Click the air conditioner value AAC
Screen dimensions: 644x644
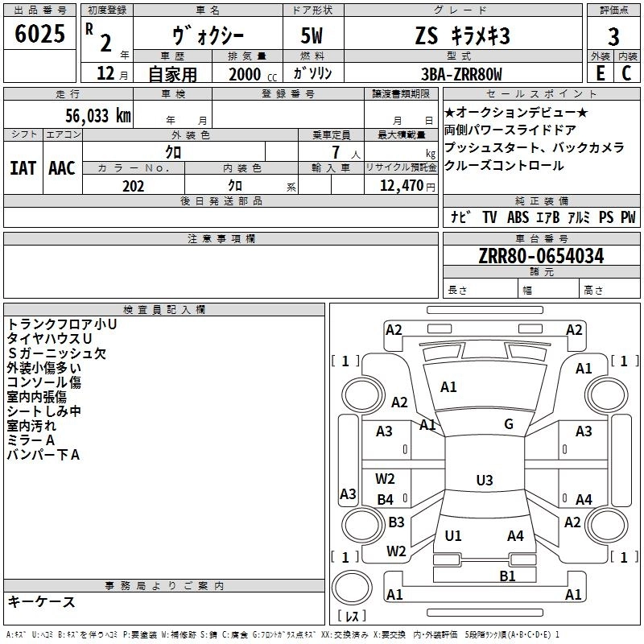click(x=62, y=168)
